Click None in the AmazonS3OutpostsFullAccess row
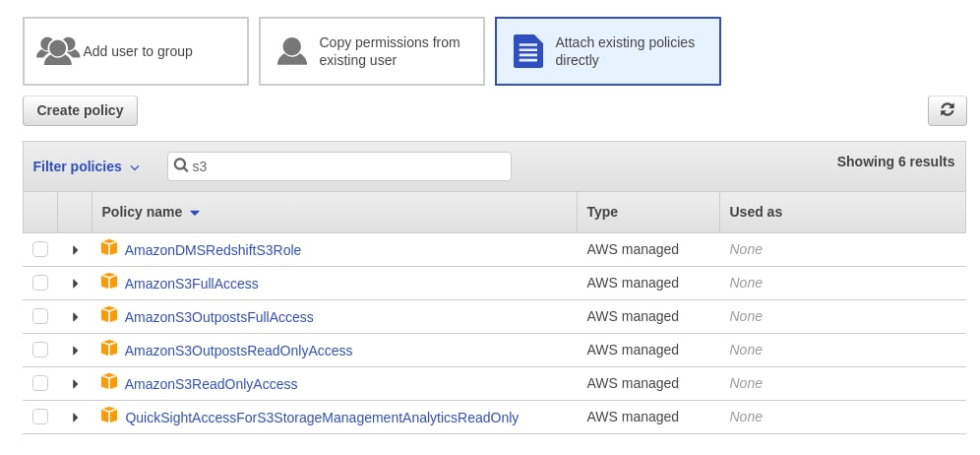 [x=746, y=316]
